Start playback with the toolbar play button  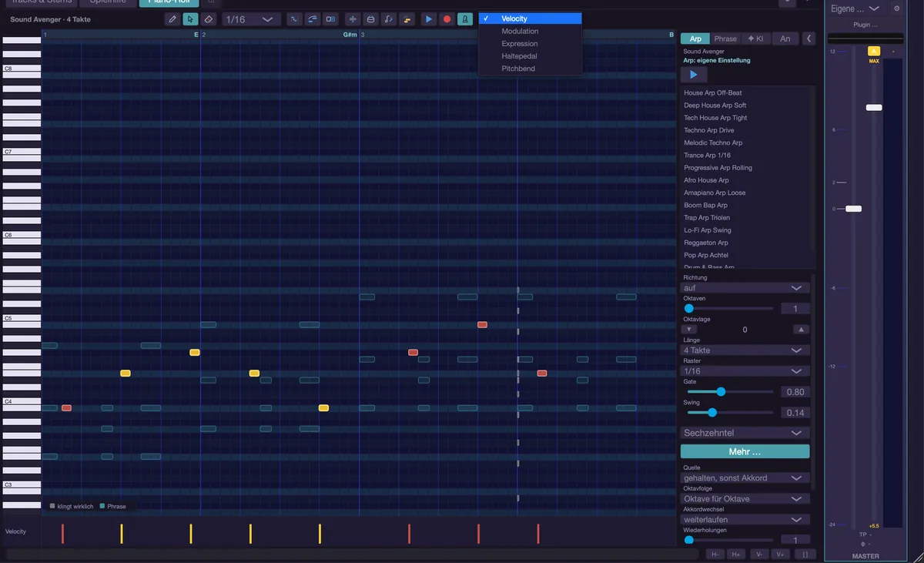point(429,19)
